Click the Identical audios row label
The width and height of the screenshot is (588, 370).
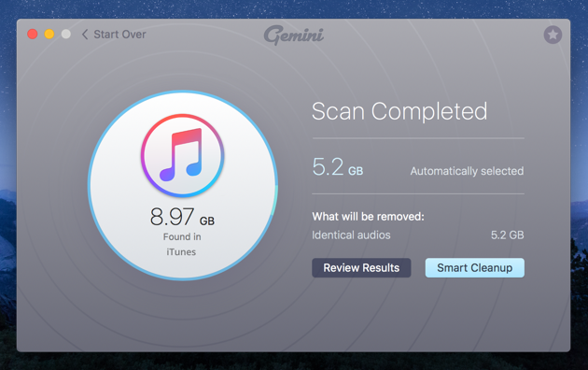tap(351, 235)
